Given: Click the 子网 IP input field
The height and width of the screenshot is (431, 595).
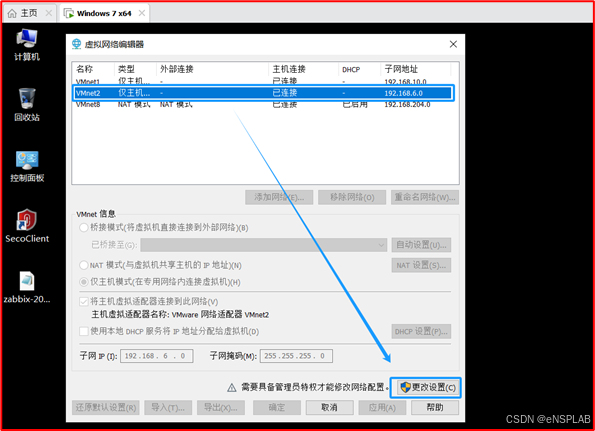Looking at the screenshot, I should (x=156, y=356).
